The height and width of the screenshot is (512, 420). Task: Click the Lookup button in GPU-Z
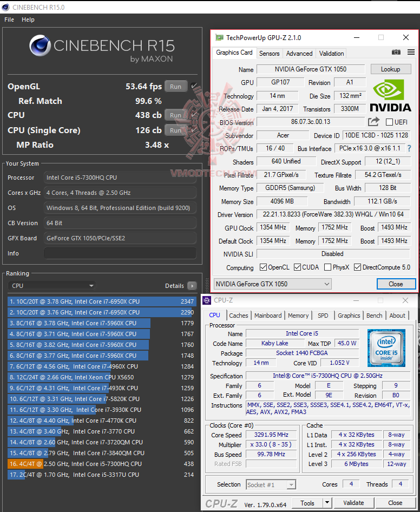click(390, 69)
